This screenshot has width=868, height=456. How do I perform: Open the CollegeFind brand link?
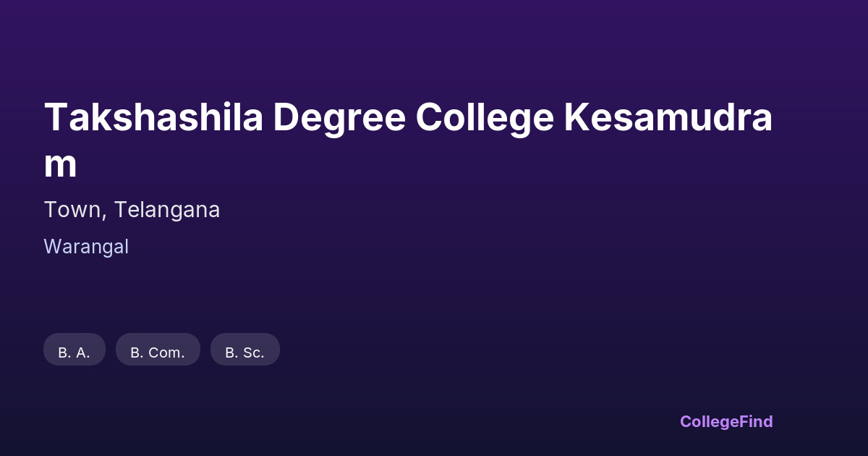(x=726, y=421)
